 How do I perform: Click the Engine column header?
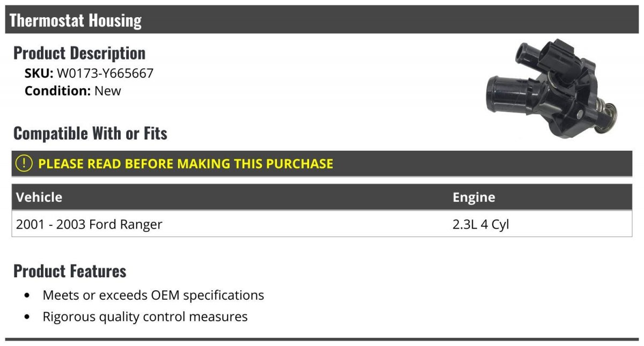pyautogui.click(x=474, y=197)
